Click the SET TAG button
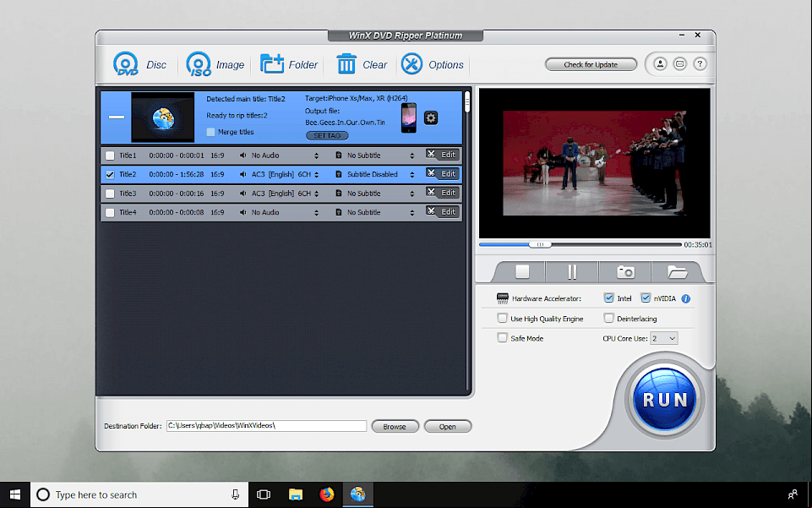The image size is (812, 508). 327,136
